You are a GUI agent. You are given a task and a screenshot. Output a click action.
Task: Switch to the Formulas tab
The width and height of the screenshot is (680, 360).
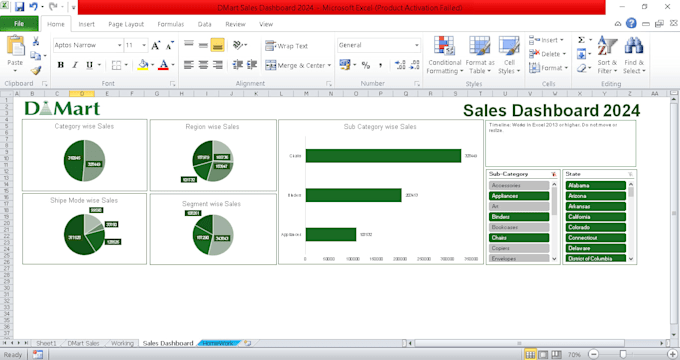[x=170, y=24]
